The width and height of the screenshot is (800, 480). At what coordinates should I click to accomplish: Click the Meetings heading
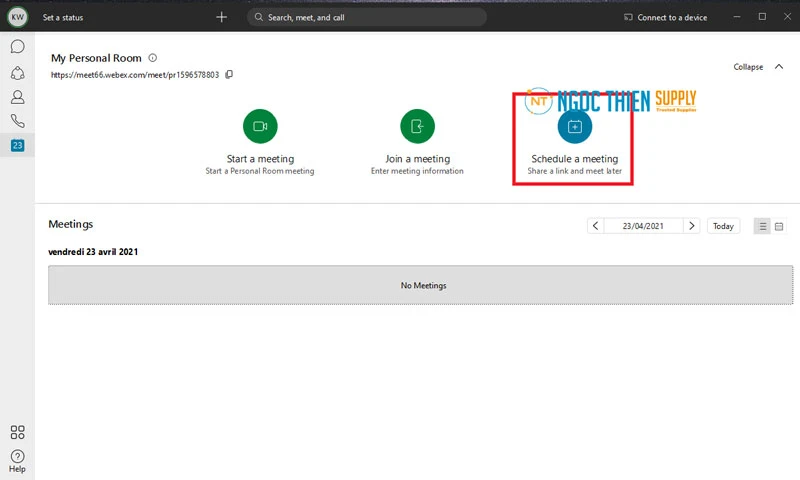pyautogui.click(x=71, y=224)
